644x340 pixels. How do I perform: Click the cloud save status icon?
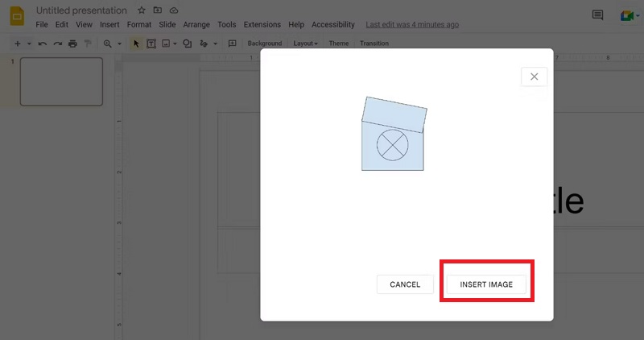point(173,10)
